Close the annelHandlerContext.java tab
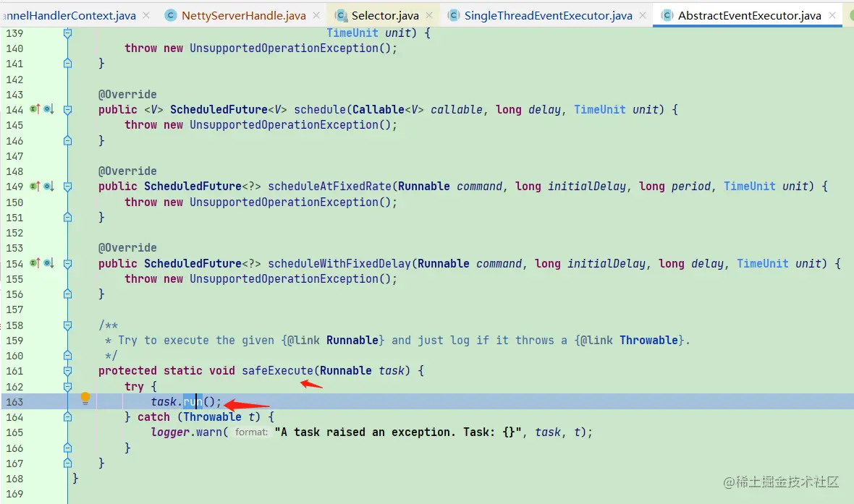854x504 pixels. [x=146, y=16]
